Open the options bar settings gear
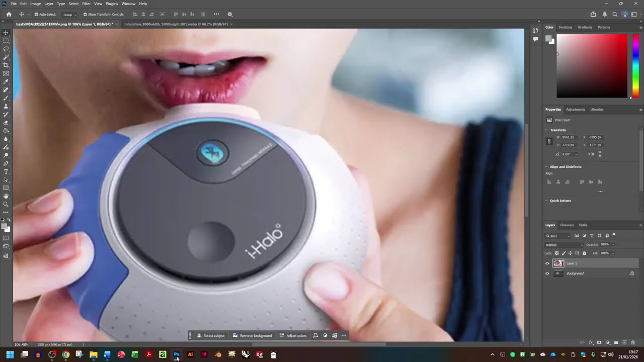 tap(230, 14)
